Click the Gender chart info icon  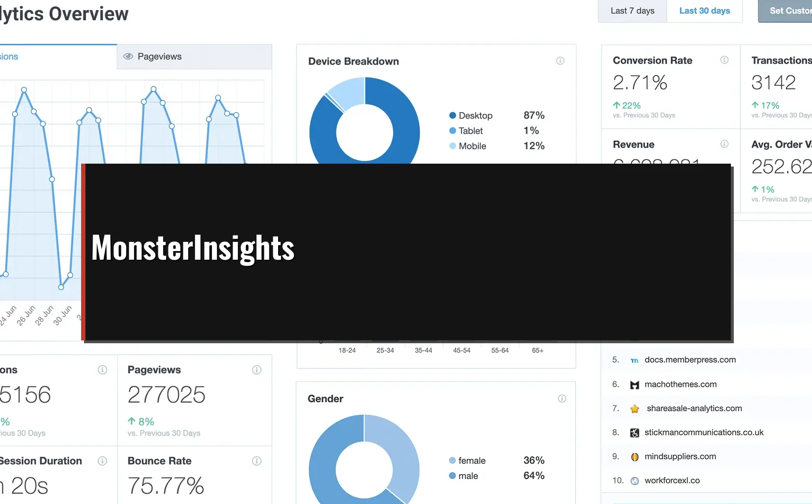562,399
